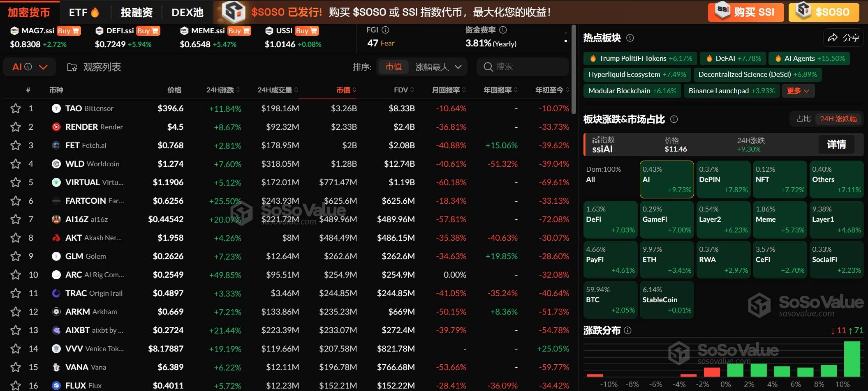The height and width of the screenshot is (391, 868).
Task: Show rise/fall distribution info icon
Action: point(627,330)
